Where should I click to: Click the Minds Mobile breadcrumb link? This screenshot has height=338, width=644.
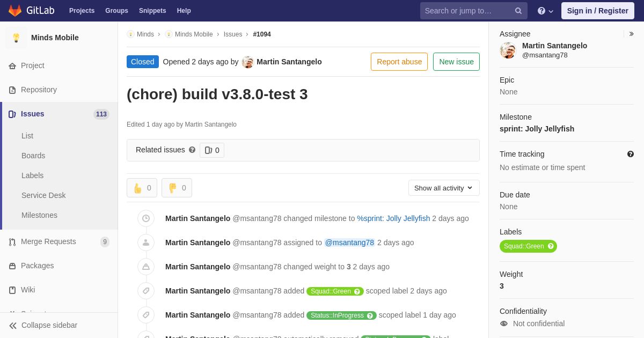[x=194, y=34]
